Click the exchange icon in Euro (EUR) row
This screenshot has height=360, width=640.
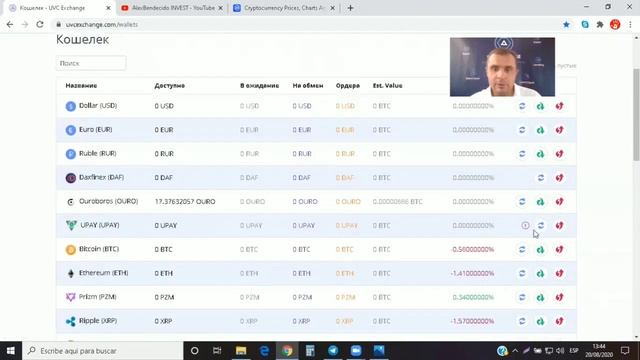[x=522, y=130]
